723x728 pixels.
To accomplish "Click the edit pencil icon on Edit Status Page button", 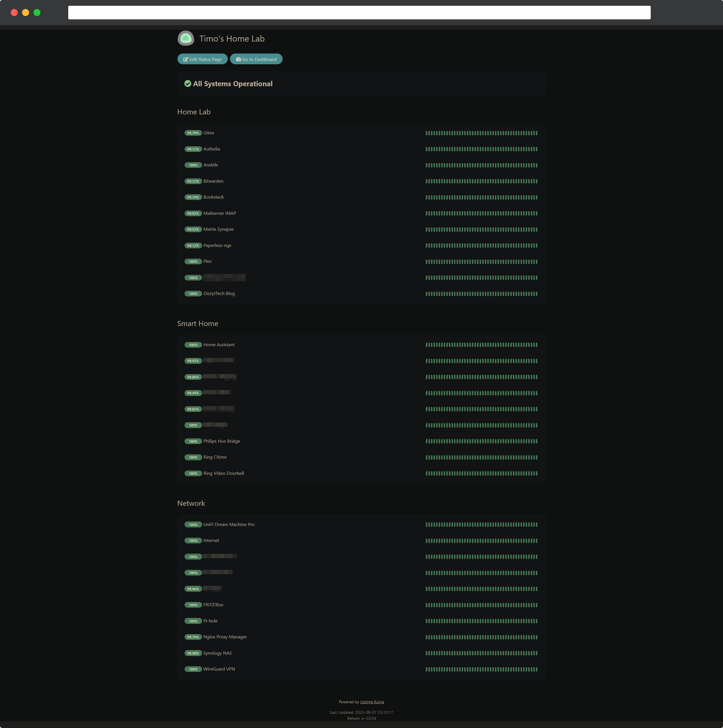I will [186, 59].
